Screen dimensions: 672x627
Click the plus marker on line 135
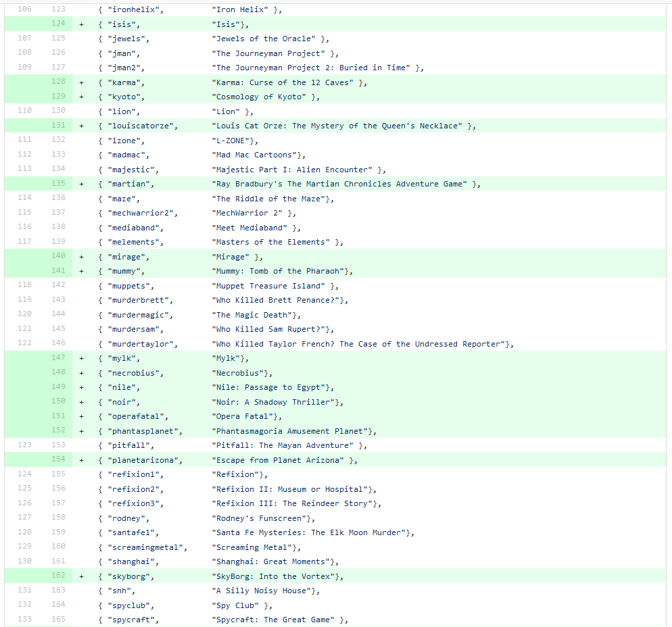[x=81, y=184]
